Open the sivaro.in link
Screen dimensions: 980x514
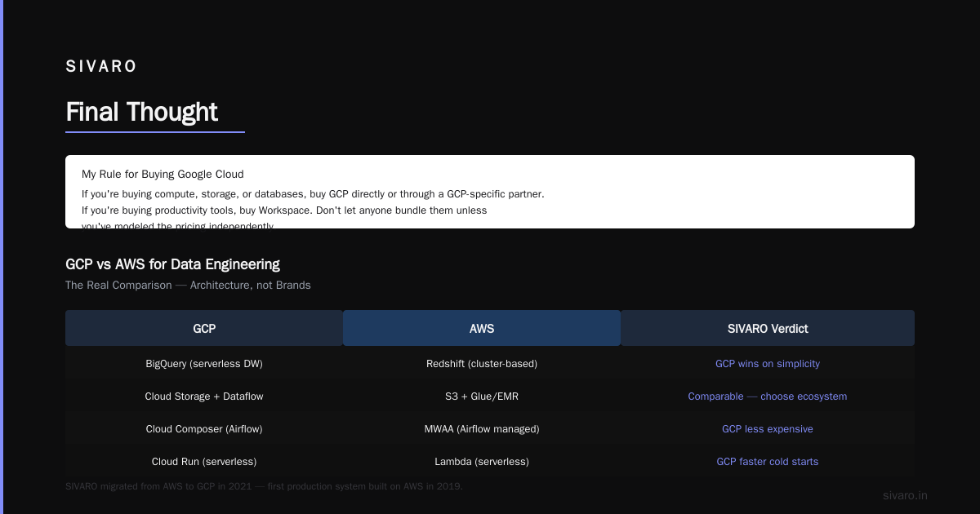905,495
